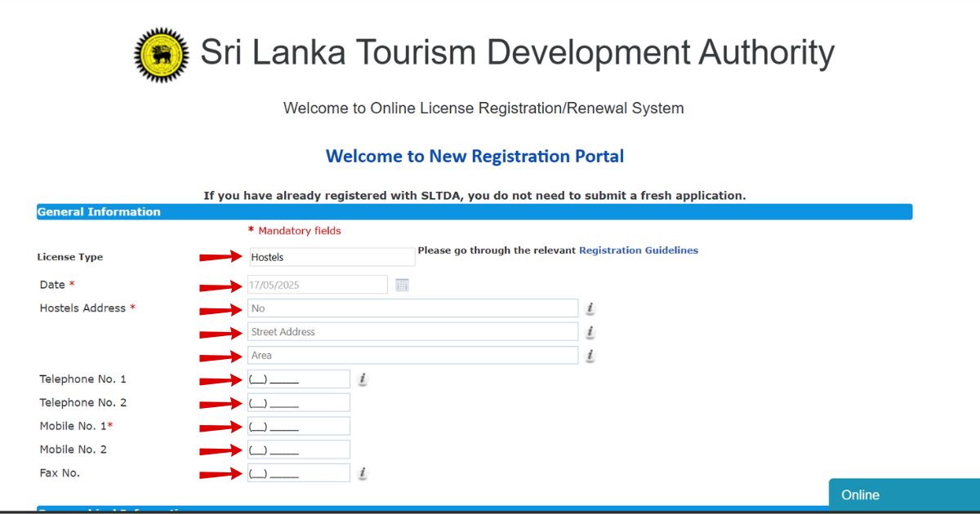980x514 pixels.
Task: Click inside the Telephone No. 2 field
Action: [298, 401]
